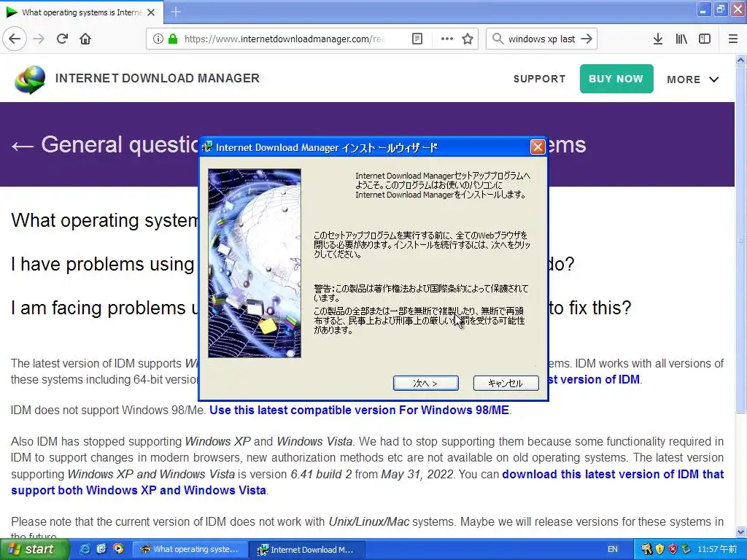747x560 pixels.
Task: Click the first system tray icon
Action: [646, 549]
